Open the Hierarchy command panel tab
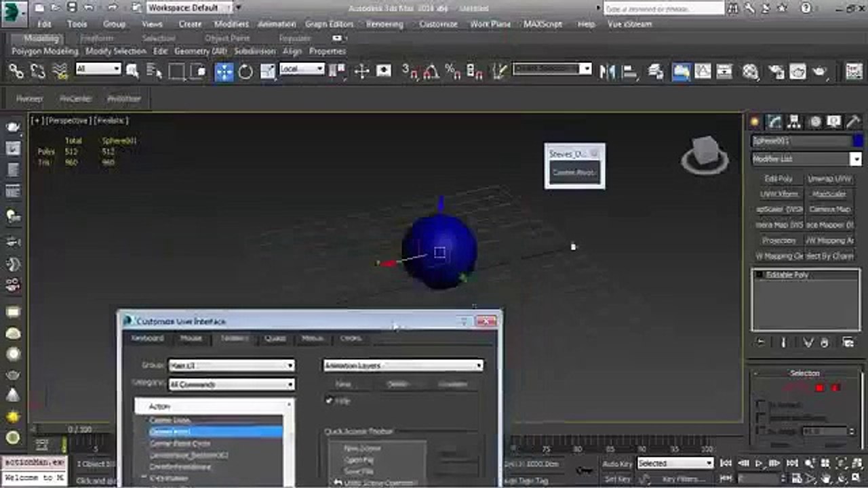Image resolution: width=868 pixels, height=488 pixels. point(794,121)
